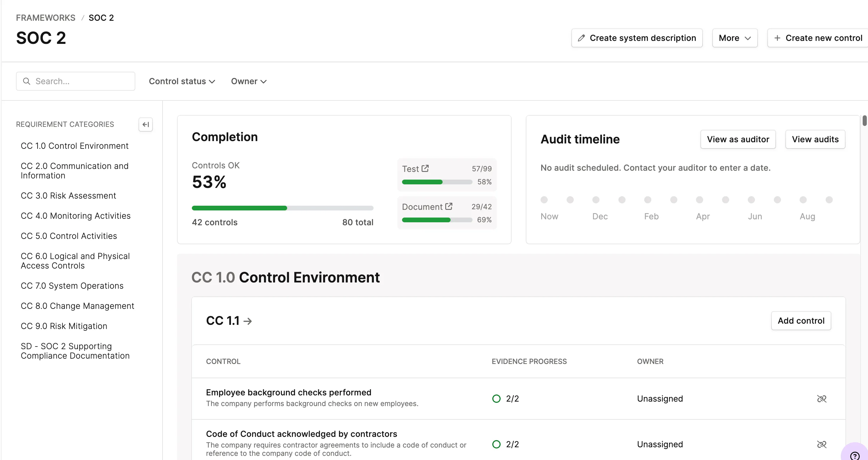Screen dimensions: 868x460
Task: Go to FRAMEWORKS breadcrumb
Action: coord(46,17)
